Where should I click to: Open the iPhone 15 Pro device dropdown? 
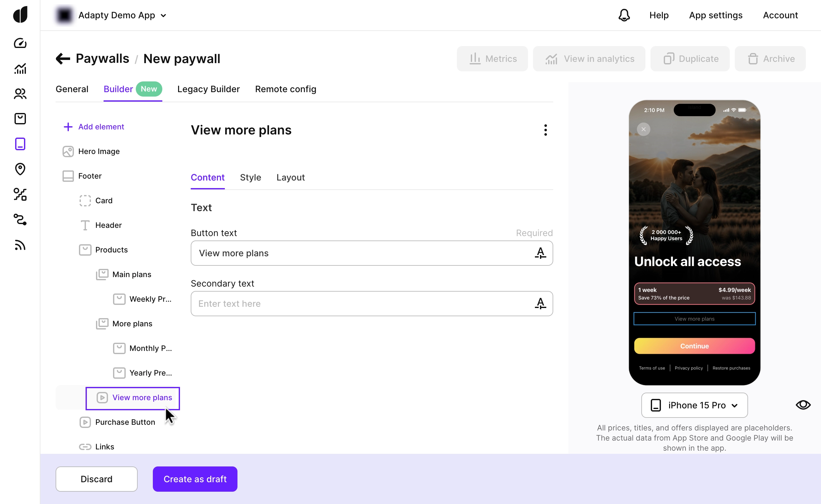[x=694, y=405]
